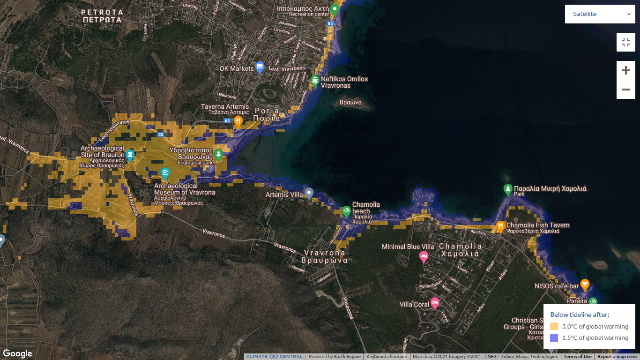Viewport: 640px width, 360px height.
Task: Select the Naftikos Omilos Vravronas marker
Action: click(x=314, y=81)
